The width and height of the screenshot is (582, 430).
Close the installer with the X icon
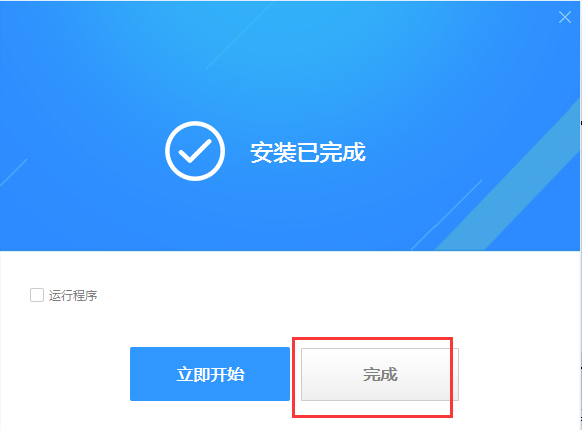tap(565, 17)
